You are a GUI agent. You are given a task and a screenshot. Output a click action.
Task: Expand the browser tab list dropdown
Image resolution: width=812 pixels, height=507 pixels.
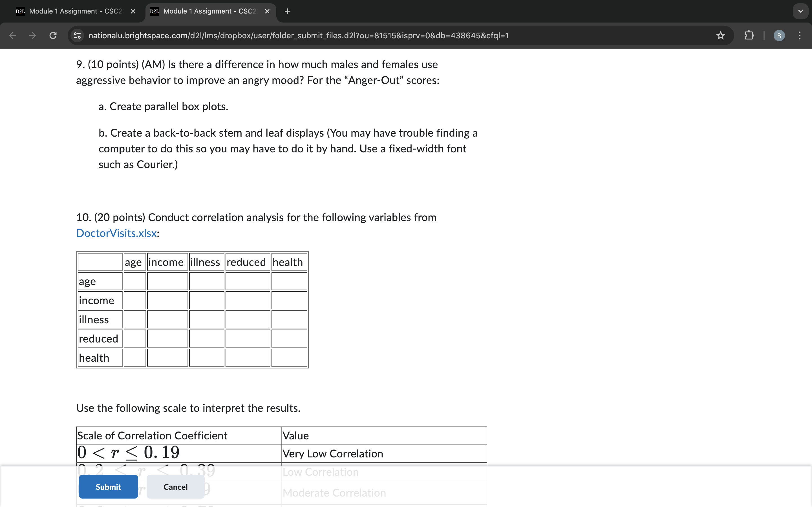(801, 11)
